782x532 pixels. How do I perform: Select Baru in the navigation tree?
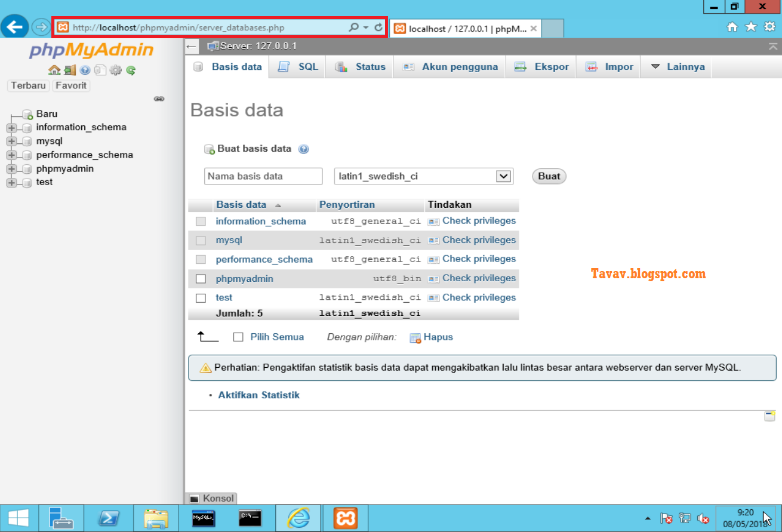47,114
